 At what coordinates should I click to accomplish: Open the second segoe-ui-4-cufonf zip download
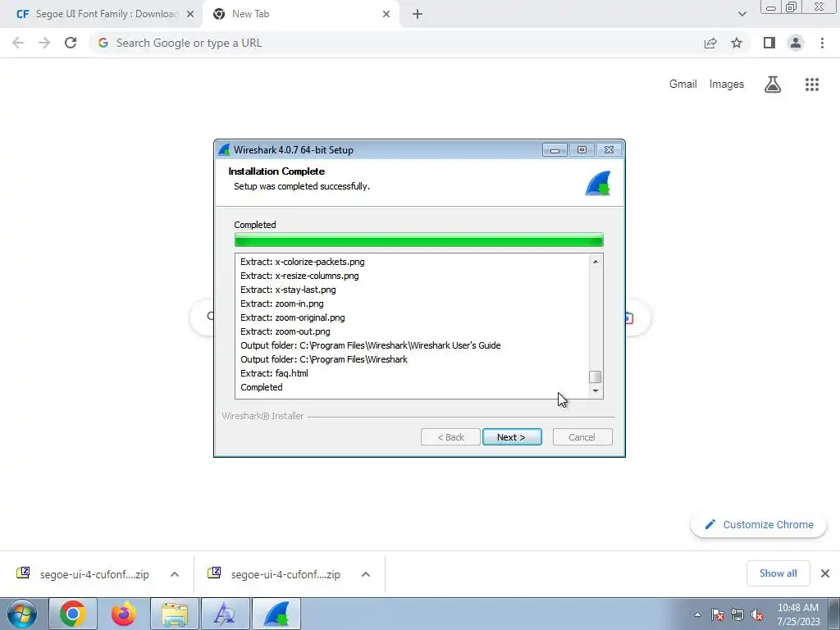[274, 574]
